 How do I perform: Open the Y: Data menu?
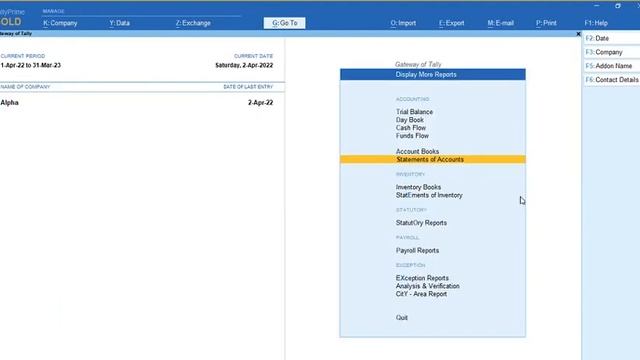[120, 23]
